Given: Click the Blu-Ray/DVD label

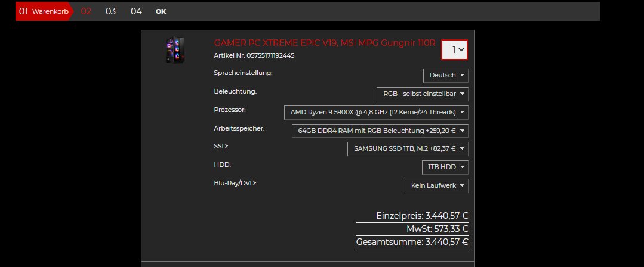Looking at the screenshot, I should (x=235, y=183).
